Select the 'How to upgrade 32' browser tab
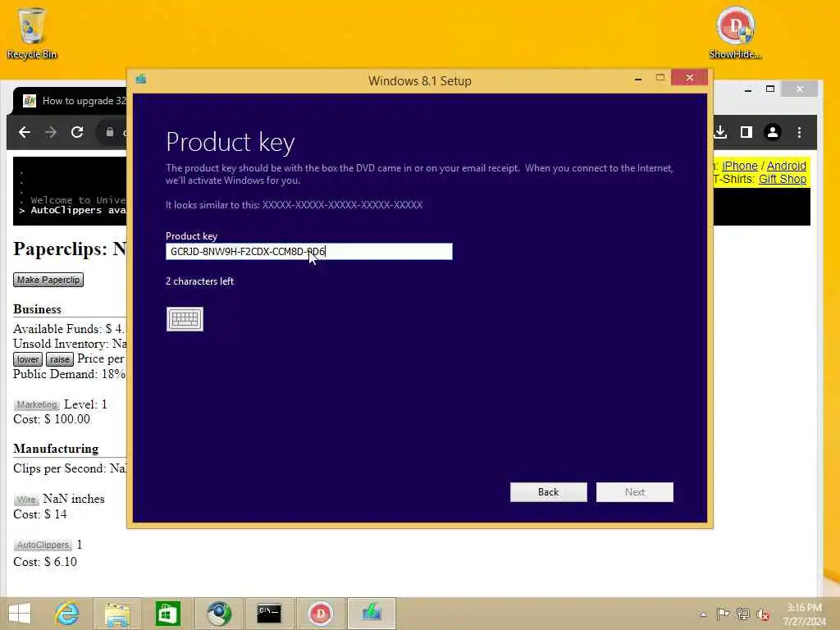 [x=74, y=101]
